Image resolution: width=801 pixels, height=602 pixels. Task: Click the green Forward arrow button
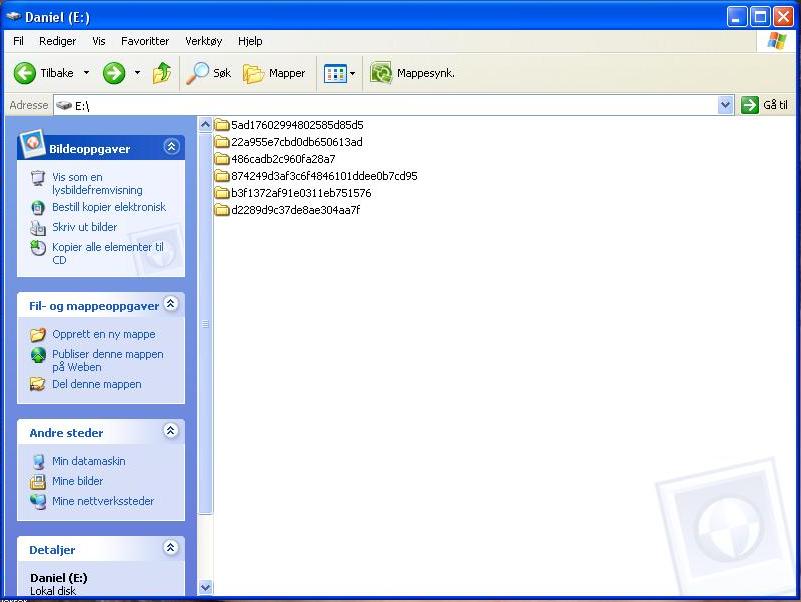[x=114, y=73]
